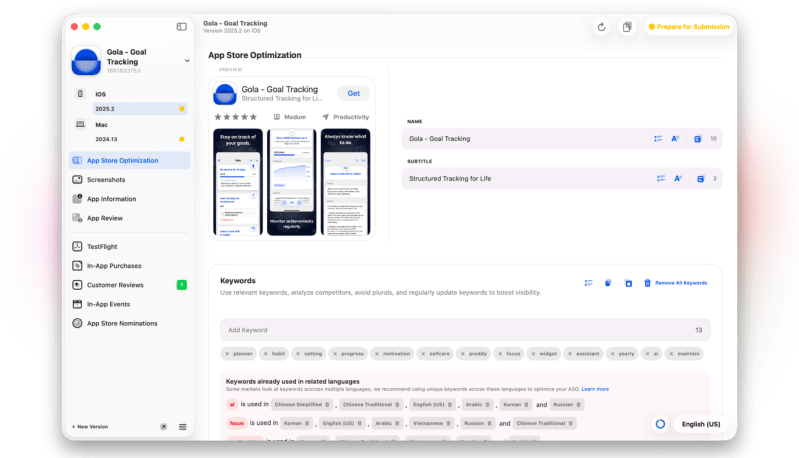Click the copy icon in Name field
799x458 pixels.
698,139
